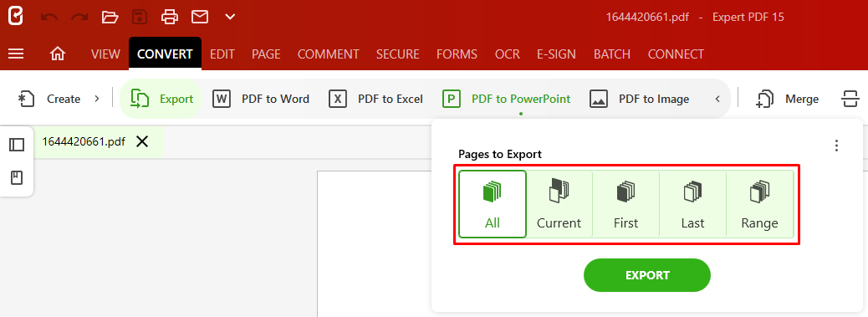Click the Export toolbar button
868x317 pixels.
(161, 99)
